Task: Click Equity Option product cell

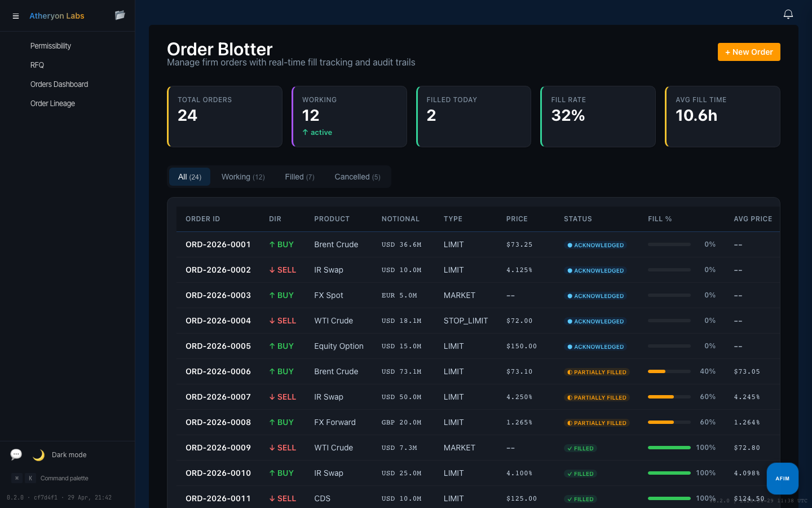Action: [x=339, y=346]
